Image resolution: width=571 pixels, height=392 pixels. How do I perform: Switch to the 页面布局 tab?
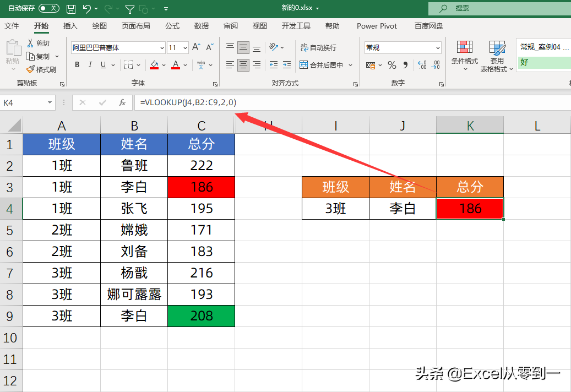[136, 26]
